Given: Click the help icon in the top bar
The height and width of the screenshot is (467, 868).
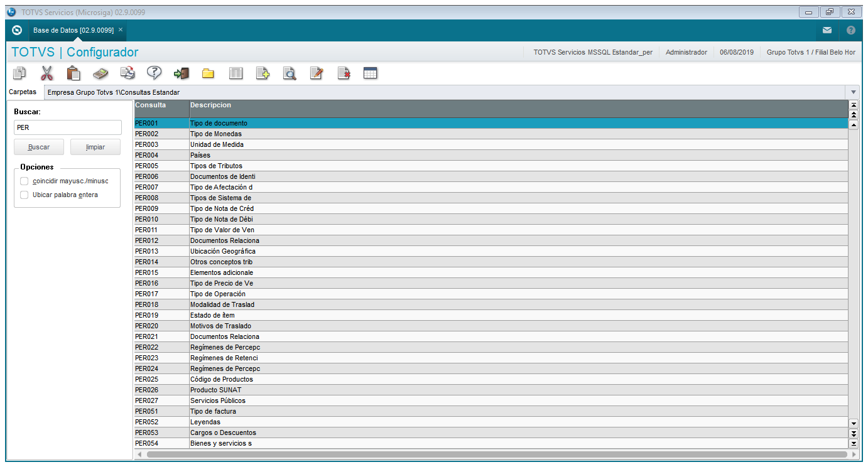Looking at the screenshot, I should click(851, 30).
